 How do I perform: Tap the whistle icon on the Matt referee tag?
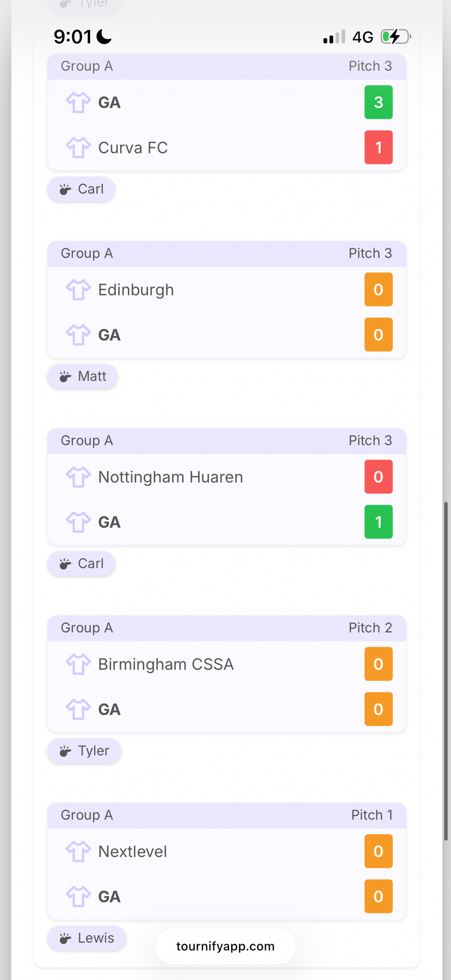(x=65, y=376)
